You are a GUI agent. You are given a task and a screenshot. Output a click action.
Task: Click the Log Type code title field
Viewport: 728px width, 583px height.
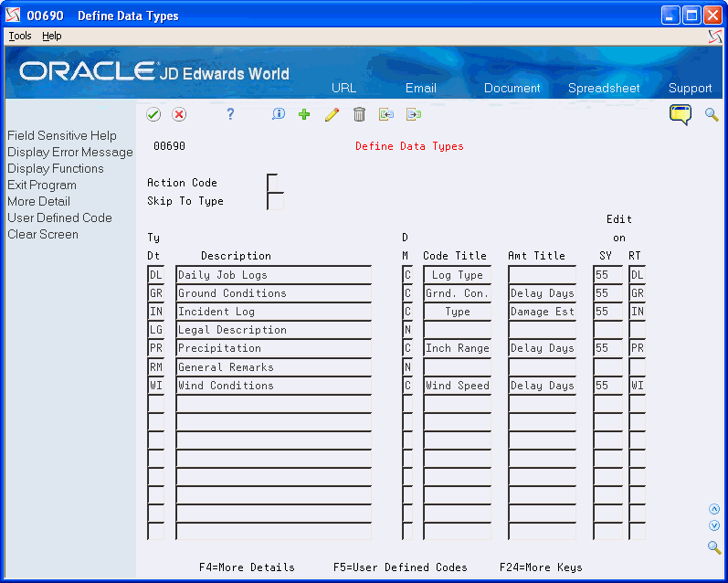coord(457,274)
